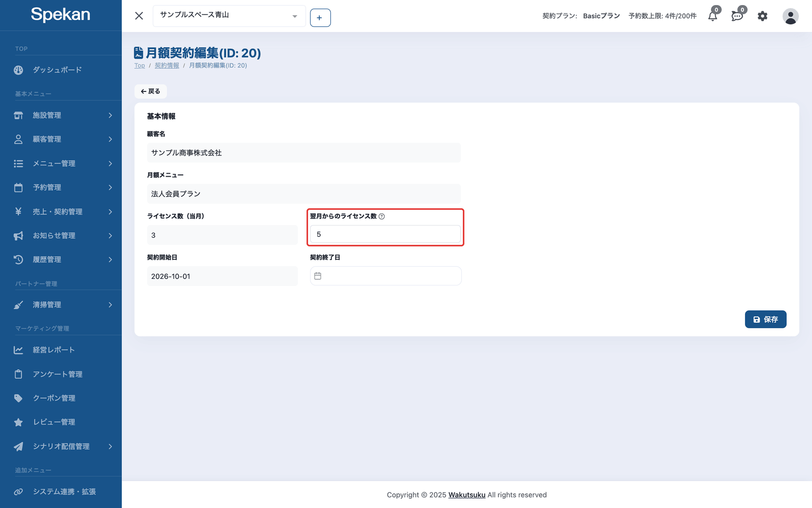Open クーポン管理 in sidebar
812x508 pixels.
pyautogui.click(x=61, y=398)
